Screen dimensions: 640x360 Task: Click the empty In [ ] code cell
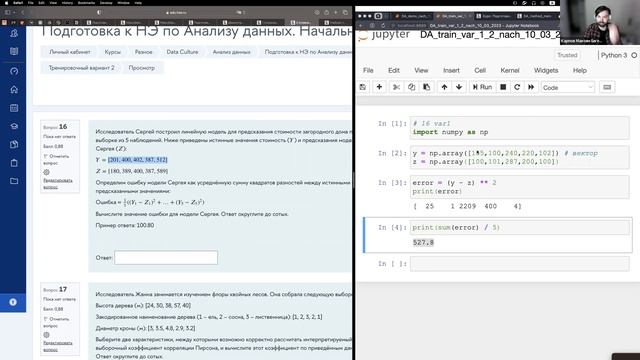[x=520, y=264]
